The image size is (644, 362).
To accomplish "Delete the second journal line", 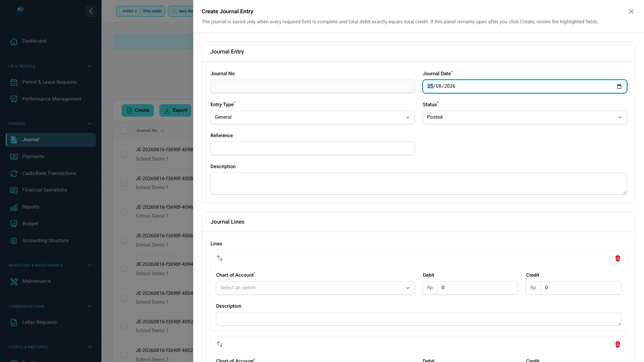I will [618, 344].
